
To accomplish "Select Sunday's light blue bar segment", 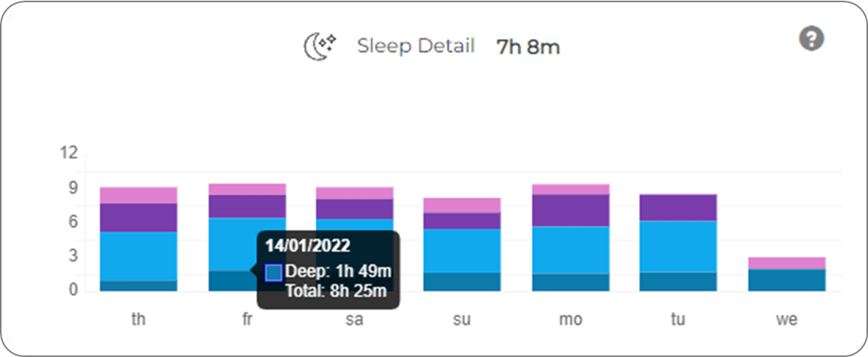I will click(462, 250).
